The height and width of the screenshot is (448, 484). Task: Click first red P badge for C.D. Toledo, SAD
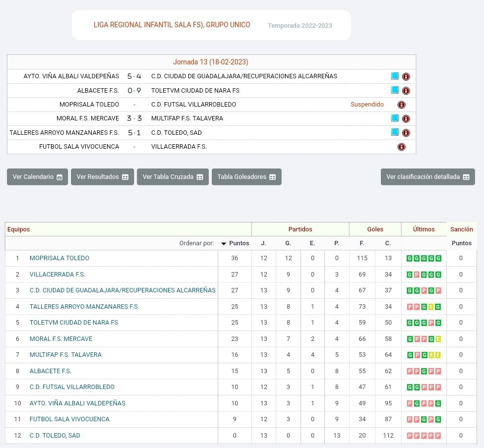[x=410, y=436]
